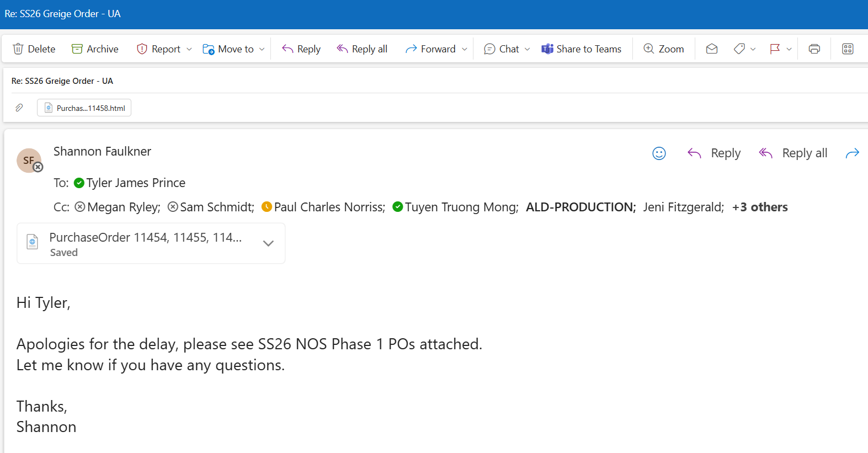Image resolution: width=868 pixels, height=453 pixels.
Task: Click Reply all in the top toolbar
Action: [x=362, y=49]
